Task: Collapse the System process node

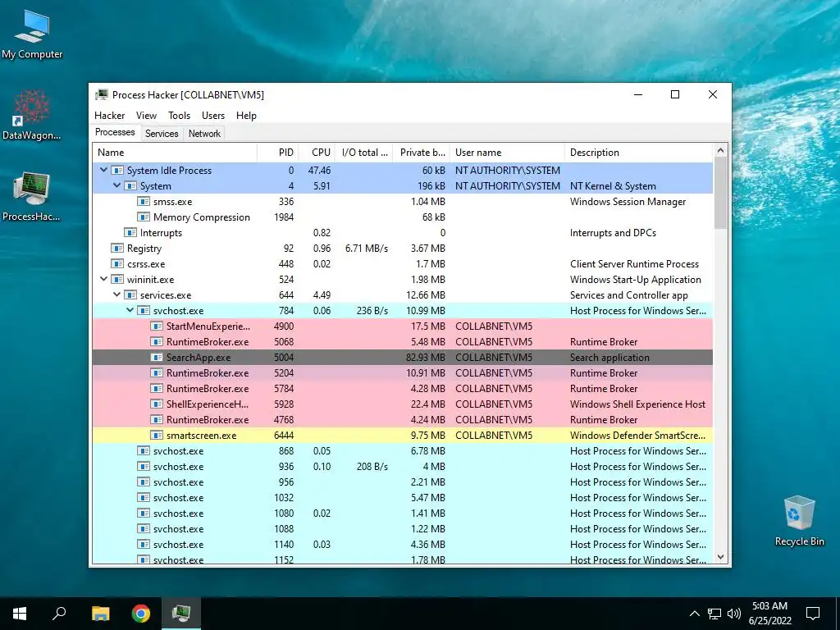Action: [x=116, y=185]
